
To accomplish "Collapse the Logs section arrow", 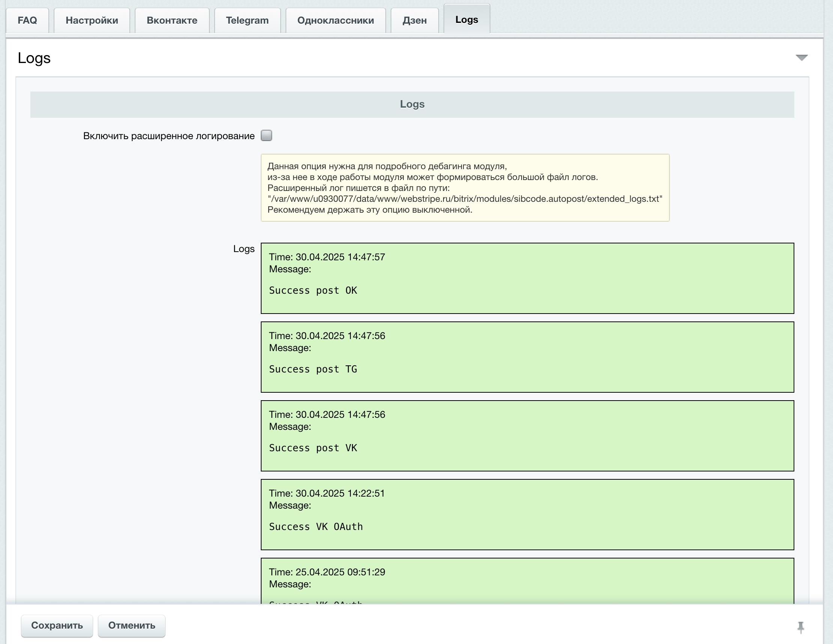I will [801, 58].
